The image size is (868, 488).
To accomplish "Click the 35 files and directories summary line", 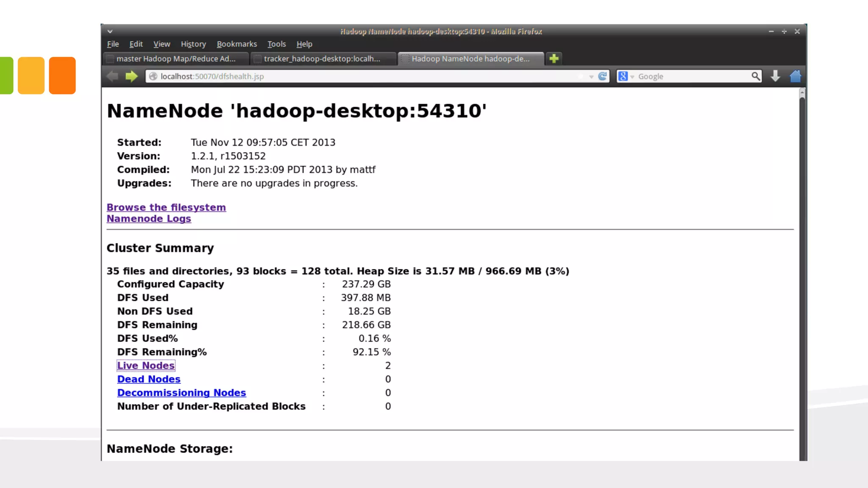I will pos(338,271).
